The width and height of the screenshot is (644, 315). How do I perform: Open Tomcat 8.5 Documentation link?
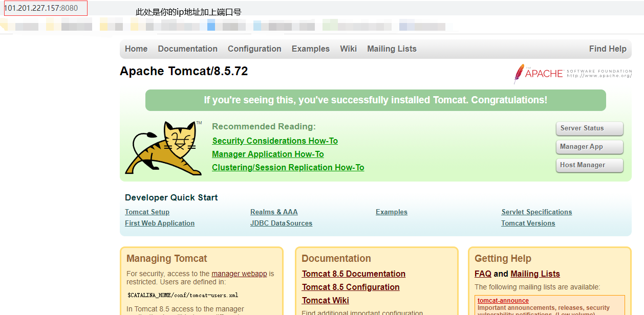(x=354, y=274)
